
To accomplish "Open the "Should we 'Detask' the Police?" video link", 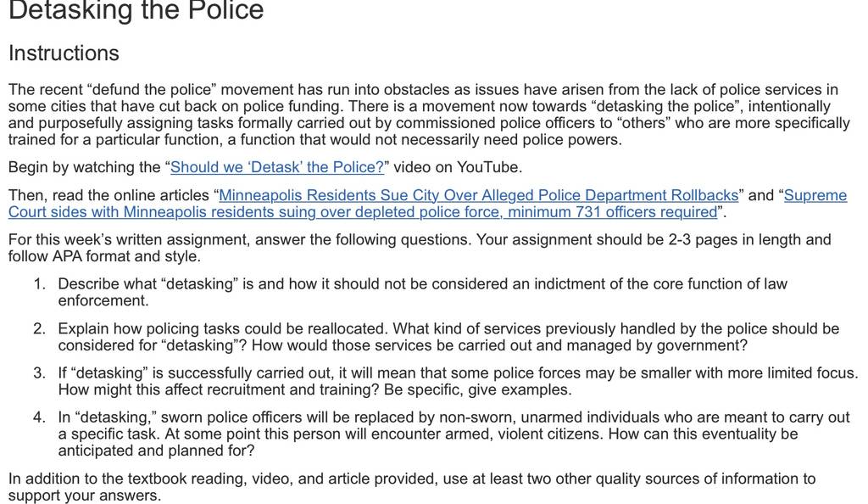I will (277, 167).
